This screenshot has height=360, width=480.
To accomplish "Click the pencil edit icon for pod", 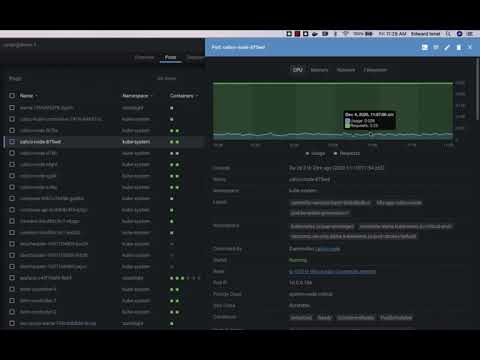I will point(447,47).
